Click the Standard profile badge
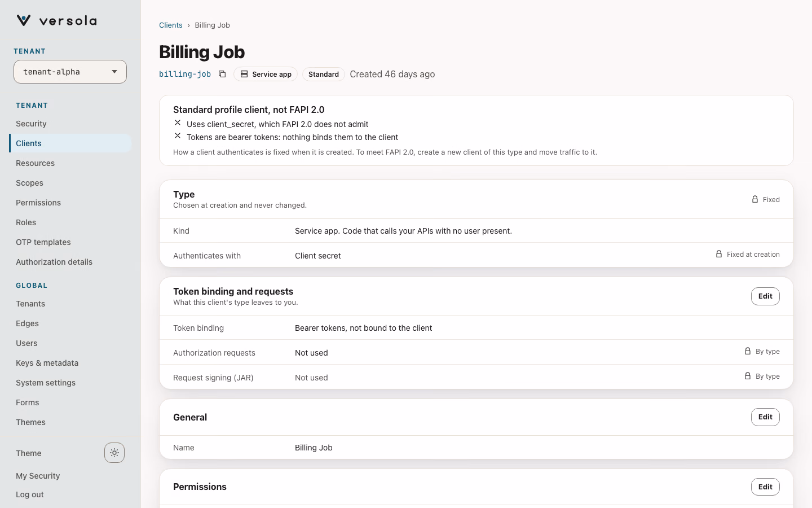This screenshot has height=508, width=812. [x=324, y=74]
